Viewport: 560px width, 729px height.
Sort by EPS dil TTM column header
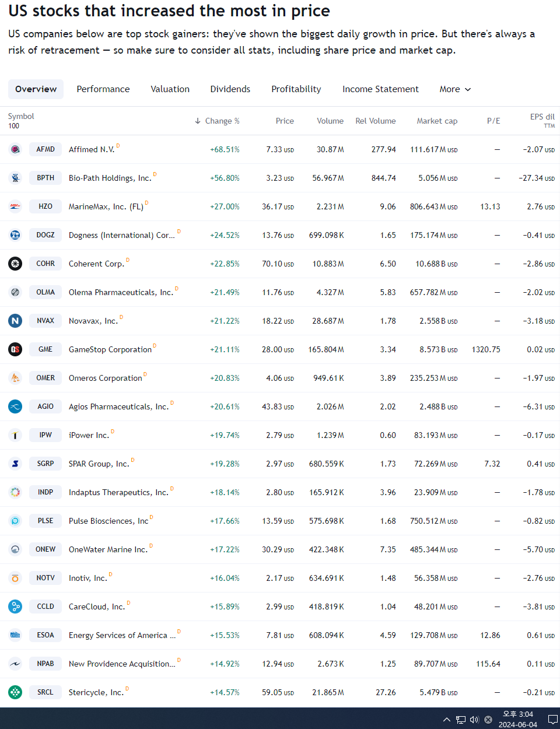coord(542,121)
